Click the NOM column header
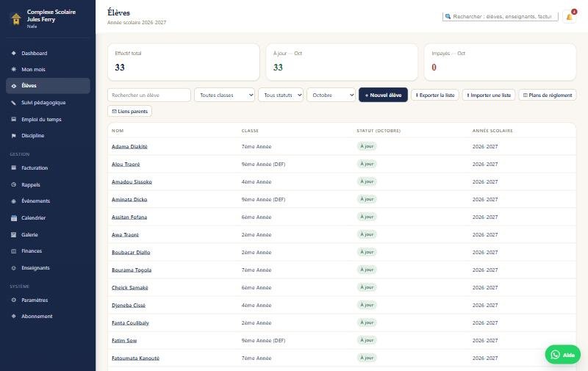This screenshot has width=588, height=371. pyautogui.click(x=118, y=131)
